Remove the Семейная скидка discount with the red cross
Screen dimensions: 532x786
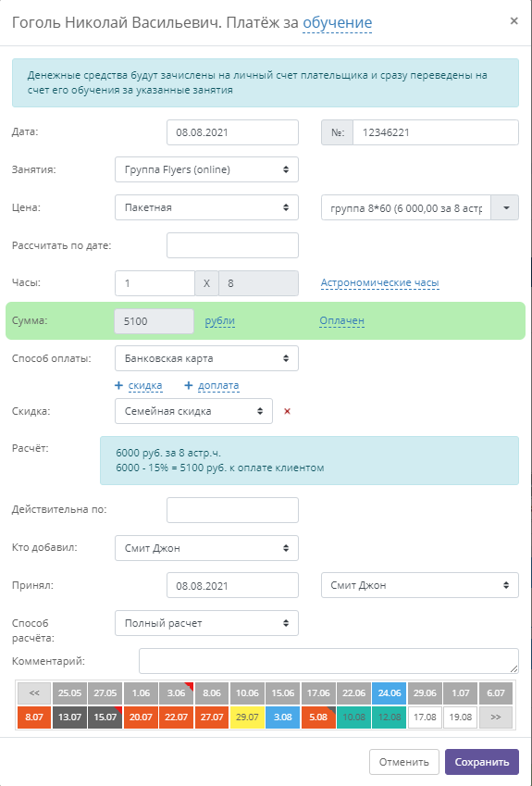click(x=287, y=412)
